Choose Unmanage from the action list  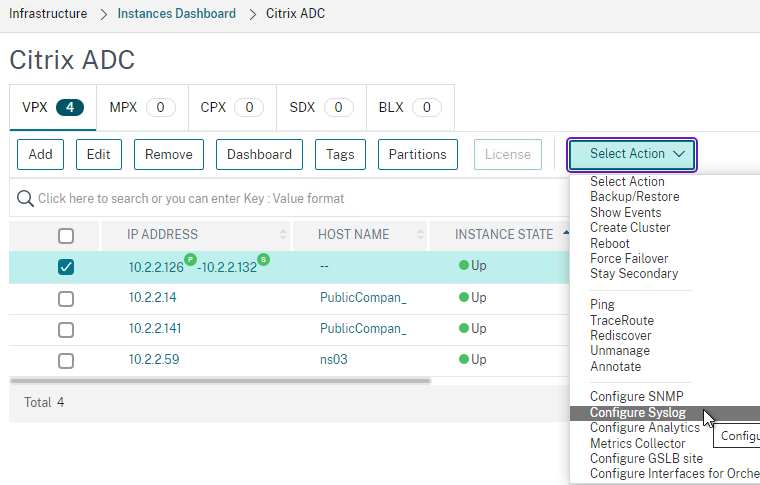pos(620,351)
